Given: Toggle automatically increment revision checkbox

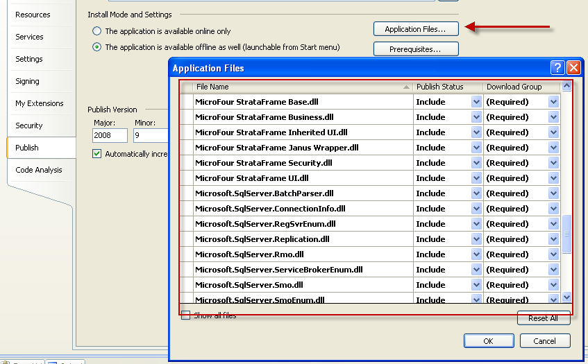Looking at the screenshot, I should 97,153.
